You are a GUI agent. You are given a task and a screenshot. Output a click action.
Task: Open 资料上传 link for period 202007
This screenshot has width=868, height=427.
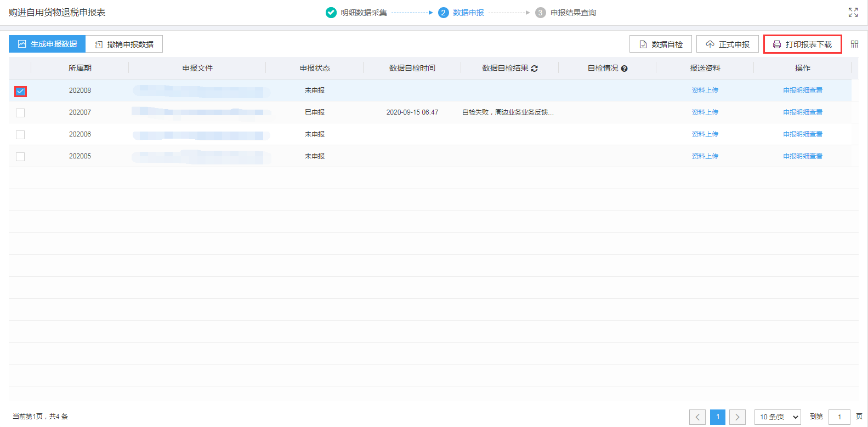pos(705,112)
